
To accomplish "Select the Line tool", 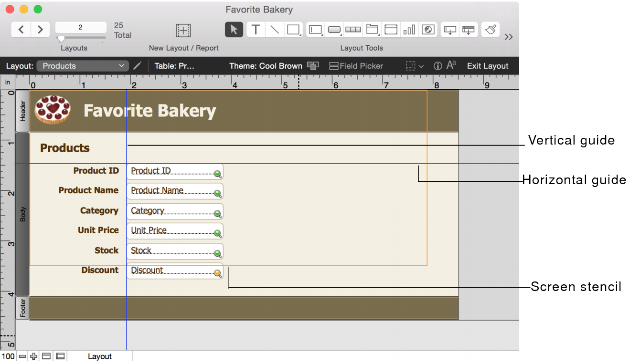I will [x=275, y=30].
